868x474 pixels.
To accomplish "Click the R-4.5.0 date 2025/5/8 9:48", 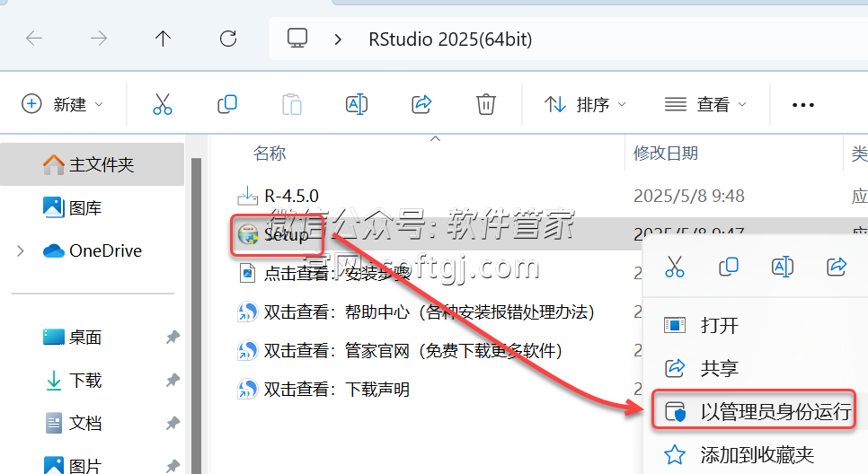I will click(x=688, y=196).
